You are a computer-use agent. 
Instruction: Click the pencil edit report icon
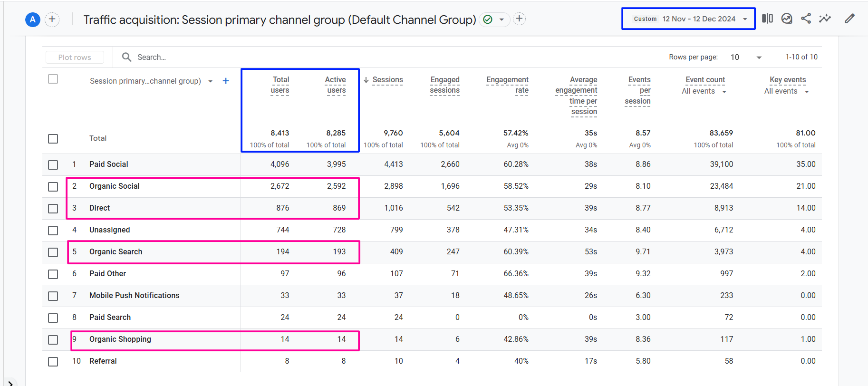(x=849, y=19)
